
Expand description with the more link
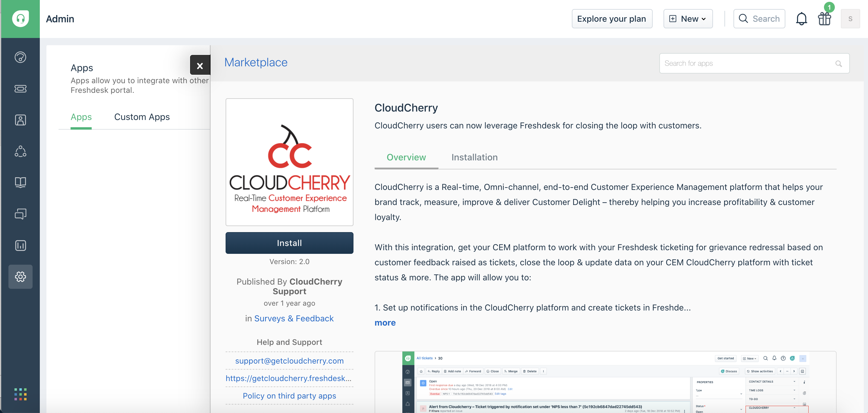pos(385,323)
